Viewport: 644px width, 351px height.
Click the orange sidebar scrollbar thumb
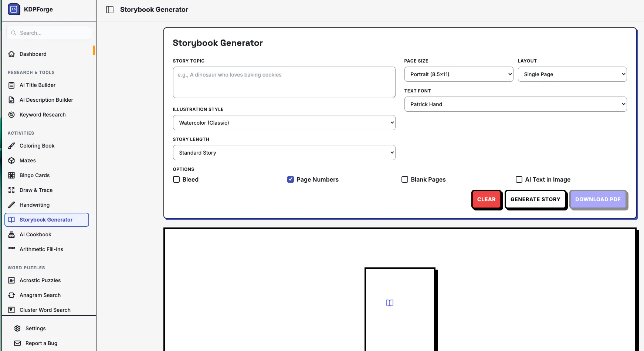pyautogui.click(x=94, y=50)
